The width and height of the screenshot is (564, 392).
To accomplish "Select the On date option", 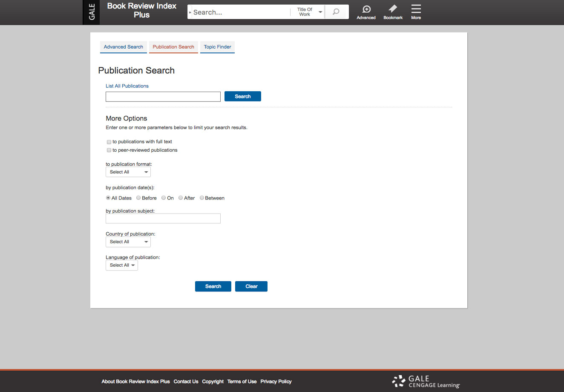I will (164, 198).
